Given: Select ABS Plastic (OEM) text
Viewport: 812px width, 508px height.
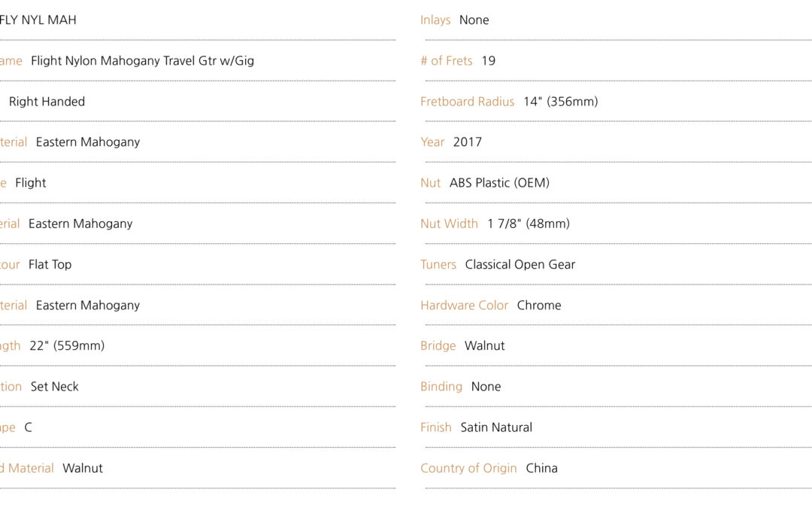Looking at the screenshot, I should point(499,183).
